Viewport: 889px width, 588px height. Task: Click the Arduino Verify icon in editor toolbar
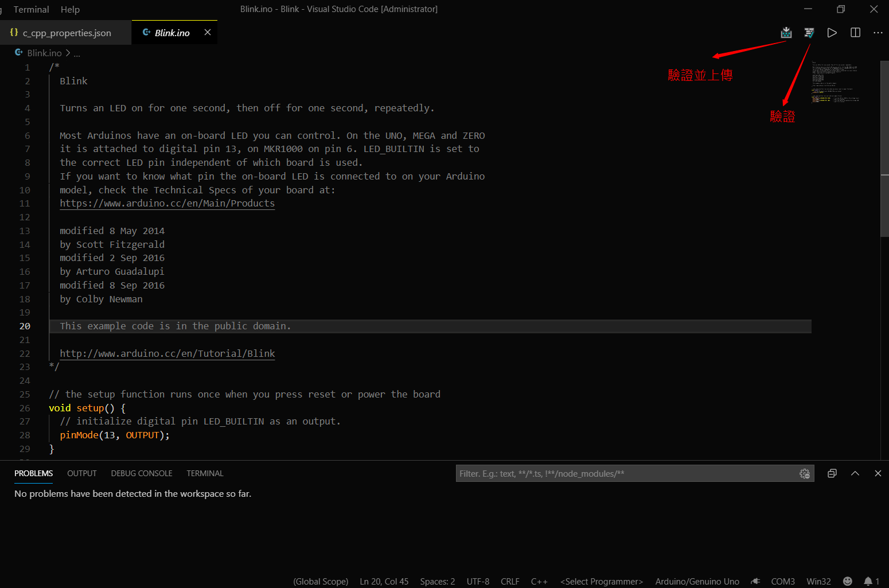point(809,33)
